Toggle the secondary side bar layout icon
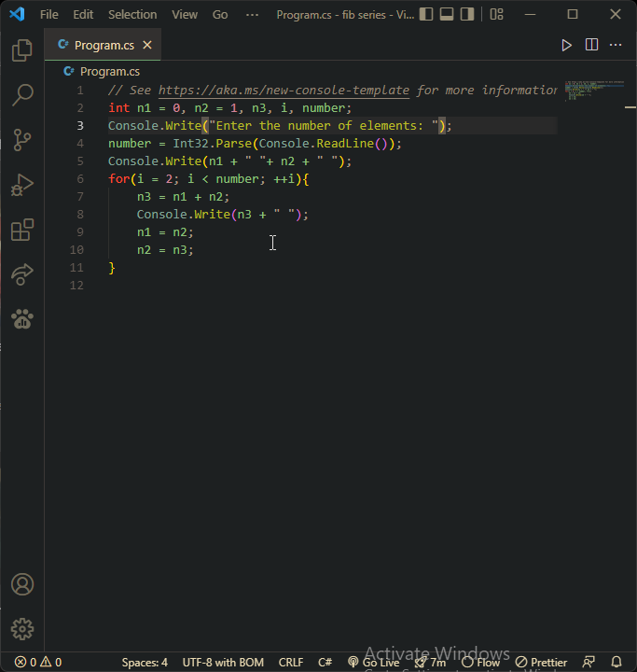Viewport: 637px width, 672px height. (467, 14)
